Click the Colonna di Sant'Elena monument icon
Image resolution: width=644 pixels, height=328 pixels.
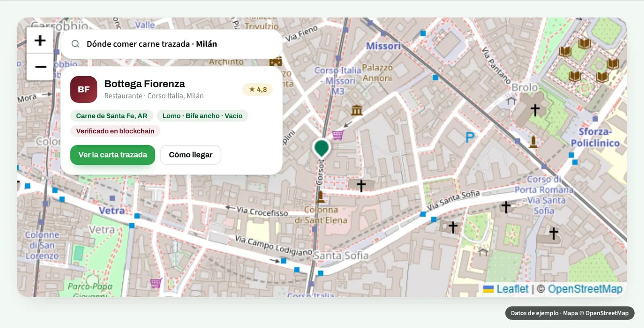(321, 196)
